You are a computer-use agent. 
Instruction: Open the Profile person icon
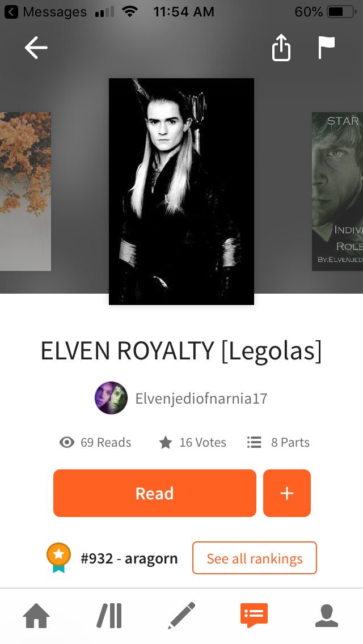tap(326, 616)
